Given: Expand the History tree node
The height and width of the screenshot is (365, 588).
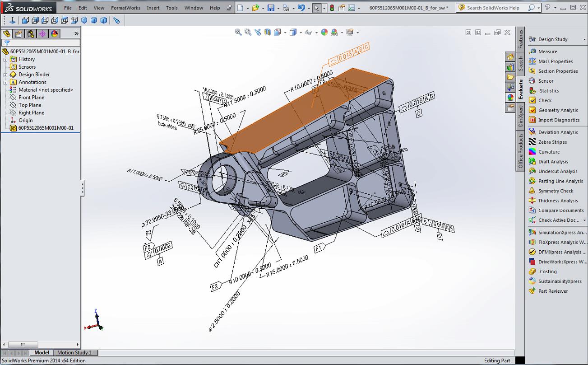Looking at the screenshot, I should click(5, 59).
